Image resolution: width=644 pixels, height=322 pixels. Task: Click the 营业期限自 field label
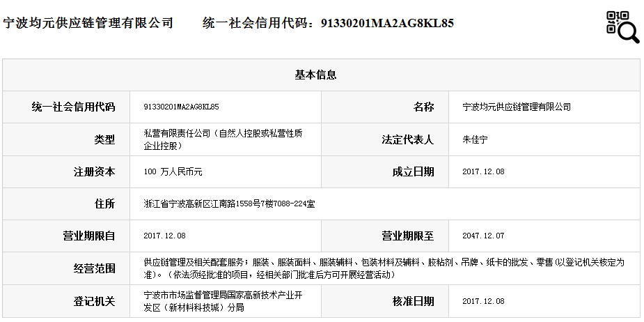point(89,236)
